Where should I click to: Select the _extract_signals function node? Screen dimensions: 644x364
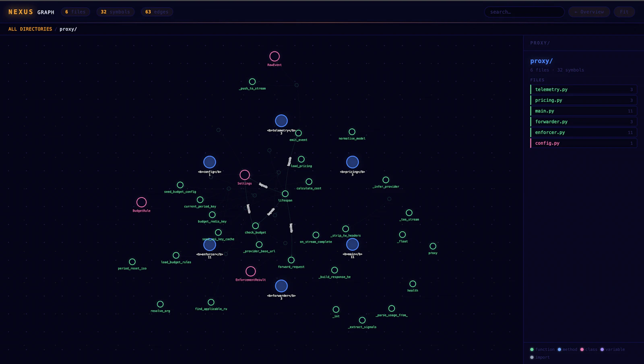(362, 321)
